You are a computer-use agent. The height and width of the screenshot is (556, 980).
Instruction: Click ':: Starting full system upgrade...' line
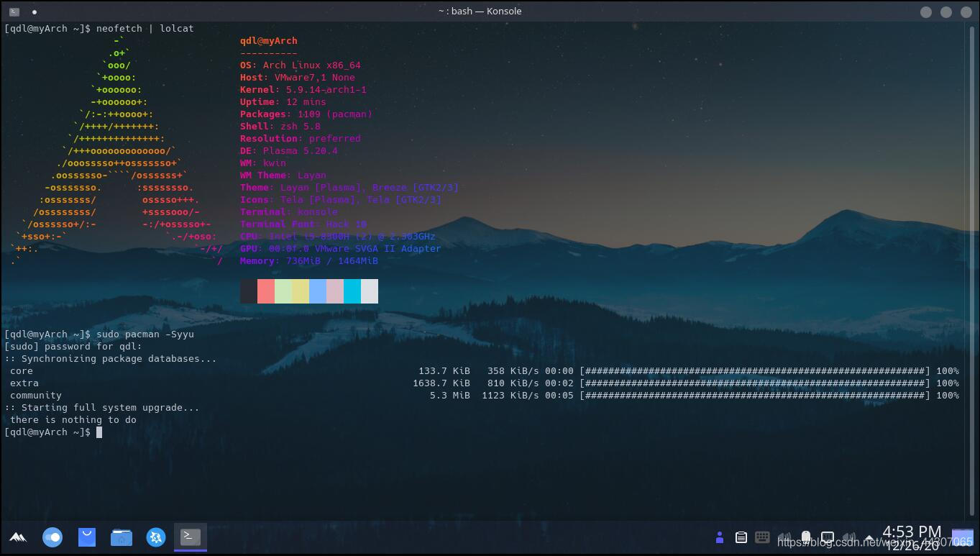tap(102, 407)
